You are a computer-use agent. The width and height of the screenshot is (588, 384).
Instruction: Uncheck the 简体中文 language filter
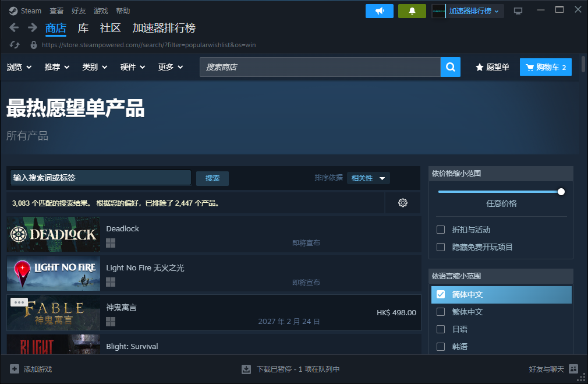pyautogui.click(x=441, y=294)
